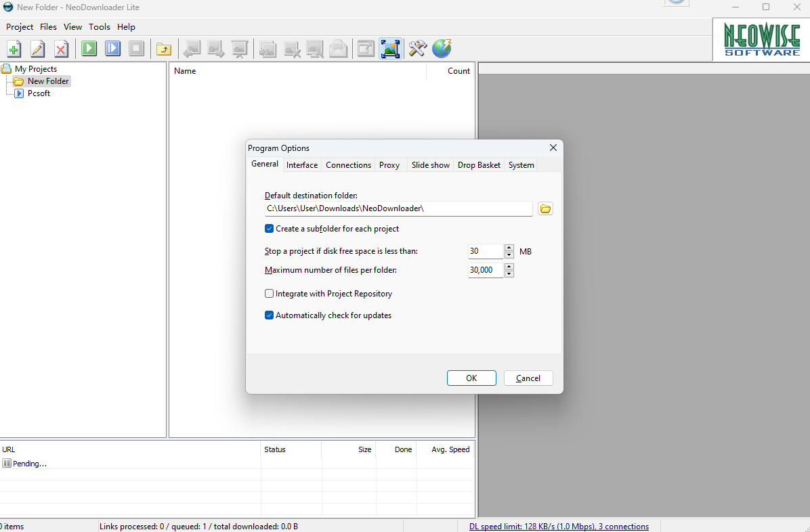Increase disk free space limit with up stepper

[509, 248]
